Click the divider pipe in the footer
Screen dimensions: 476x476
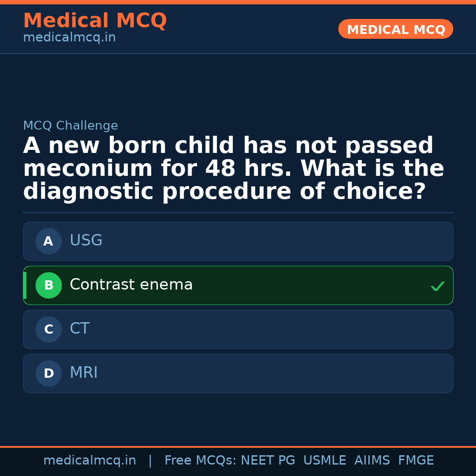coord(150,460)
